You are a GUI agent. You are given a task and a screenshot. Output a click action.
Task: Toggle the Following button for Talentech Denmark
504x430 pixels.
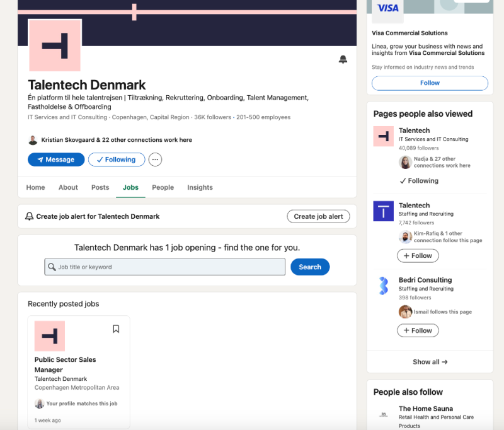(117, 160)
